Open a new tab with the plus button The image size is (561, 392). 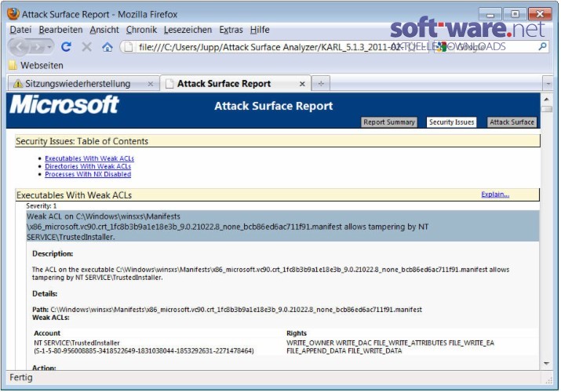[x=321, y=84]
